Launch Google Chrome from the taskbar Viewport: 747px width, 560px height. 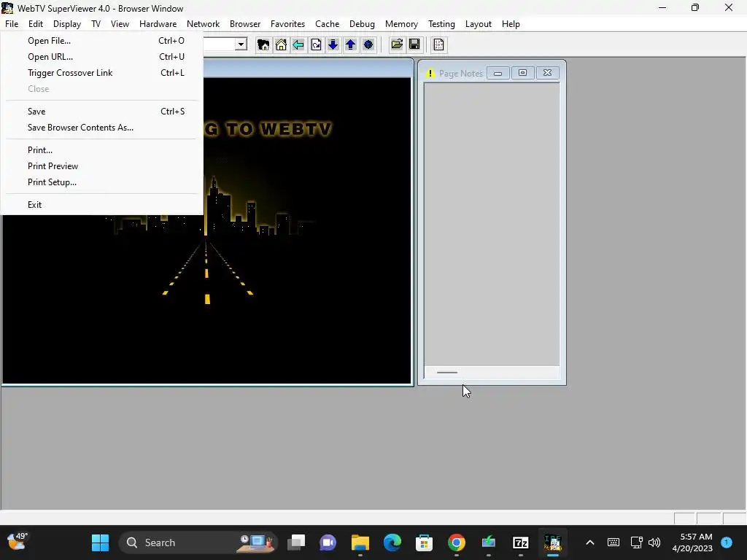(x=457, y=542)
